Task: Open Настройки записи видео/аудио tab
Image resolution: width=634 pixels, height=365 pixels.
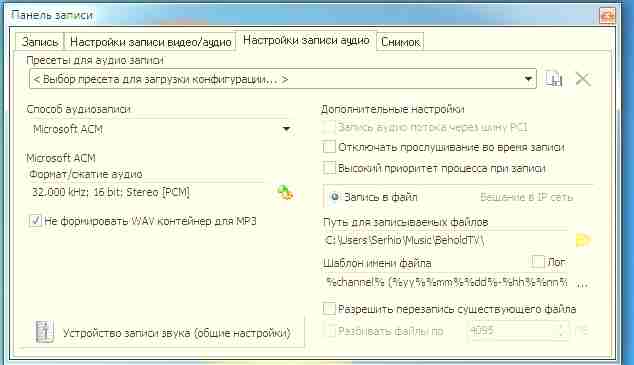Action: click(x=150, y=42)
